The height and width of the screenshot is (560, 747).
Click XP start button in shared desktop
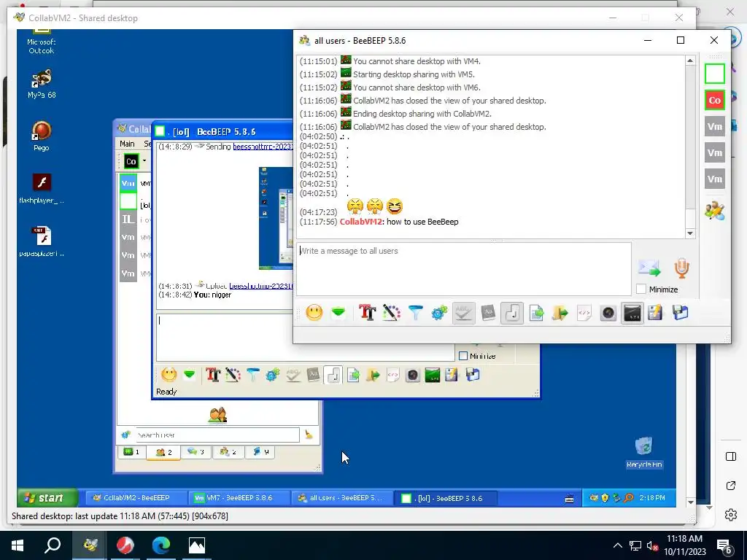[x=47, y=497]
